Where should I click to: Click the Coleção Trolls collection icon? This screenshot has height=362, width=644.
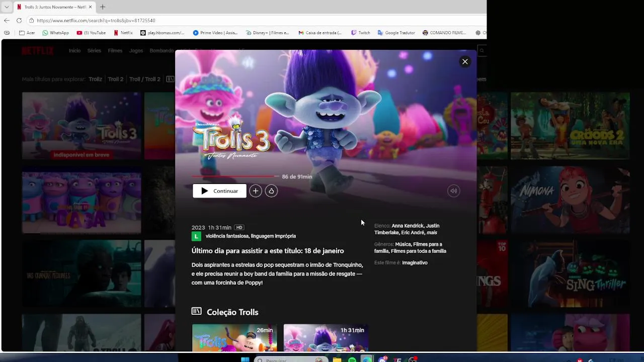(196, 312)
